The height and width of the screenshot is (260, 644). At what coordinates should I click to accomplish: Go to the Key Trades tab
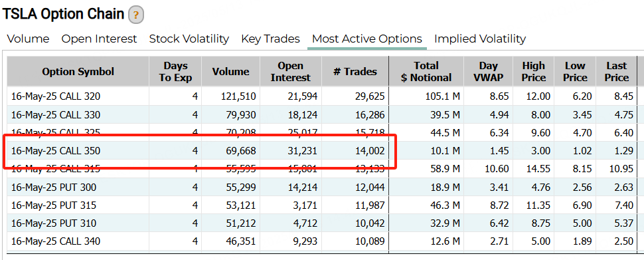[270, 39]
